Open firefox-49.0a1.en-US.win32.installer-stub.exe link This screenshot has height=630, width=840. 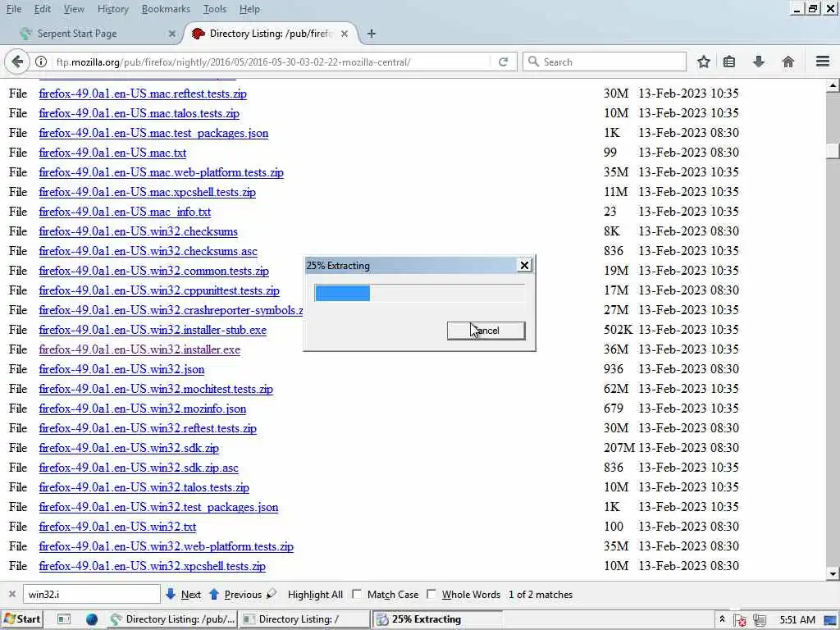coord(153,330)
